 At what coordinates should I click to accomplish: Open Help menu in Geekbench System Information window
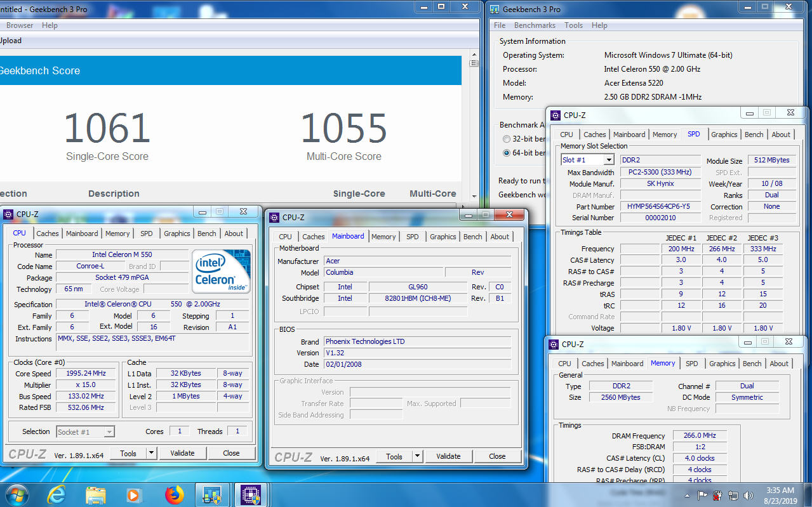click(599, 25)
